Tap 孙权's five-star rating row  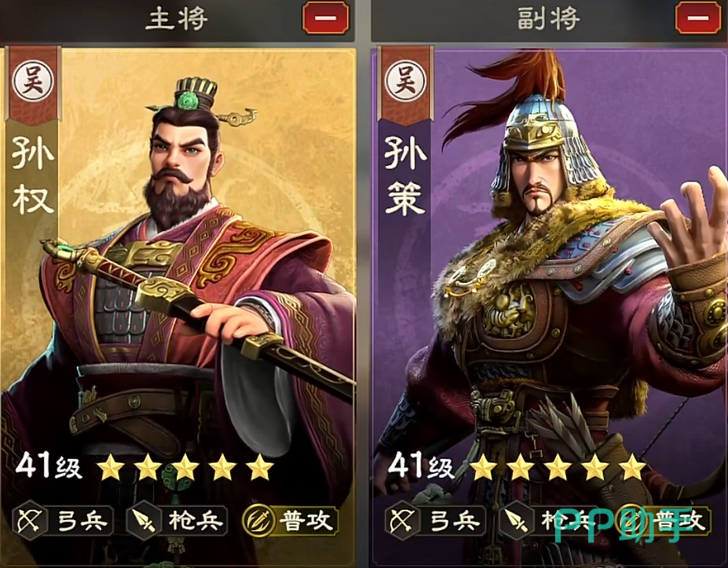tap(185, 467)
